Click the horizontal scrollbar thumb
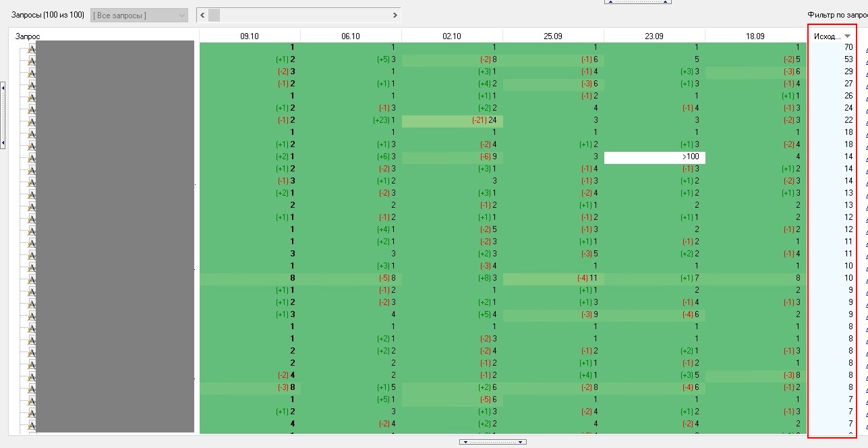Screen dimensions: 868x448 214,15
